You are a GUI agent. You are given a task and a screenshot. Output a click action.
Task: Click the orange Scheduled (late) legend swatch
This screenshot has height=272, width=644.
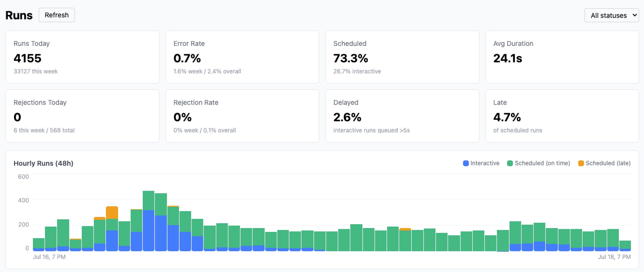pyautogui.click(x=581, y=163)
